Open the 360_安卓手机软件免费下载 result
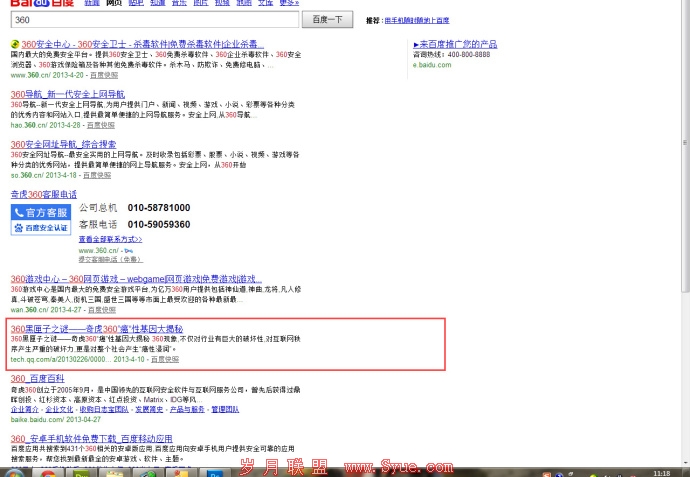 (x=92, y=439)
